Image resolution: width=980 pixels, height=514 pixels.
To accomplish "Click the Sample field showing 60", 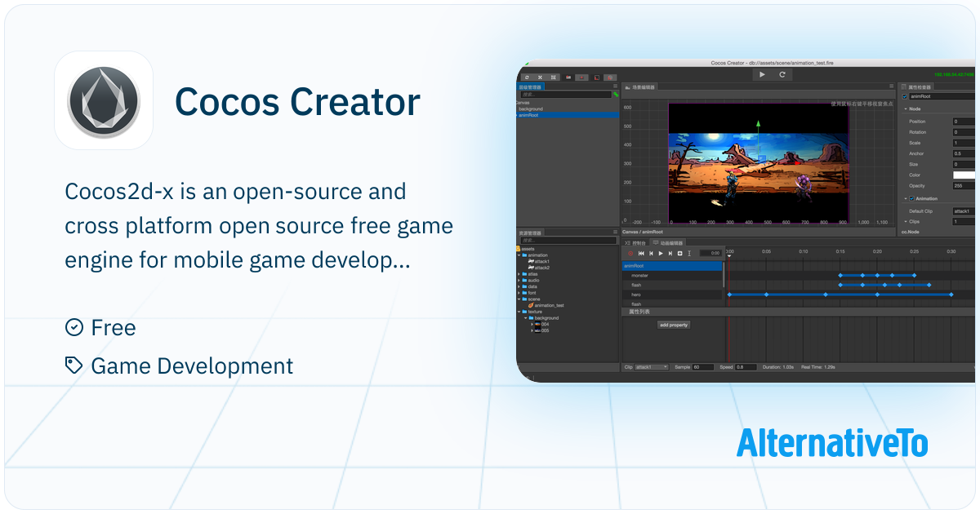I will [x=703, y=367].
